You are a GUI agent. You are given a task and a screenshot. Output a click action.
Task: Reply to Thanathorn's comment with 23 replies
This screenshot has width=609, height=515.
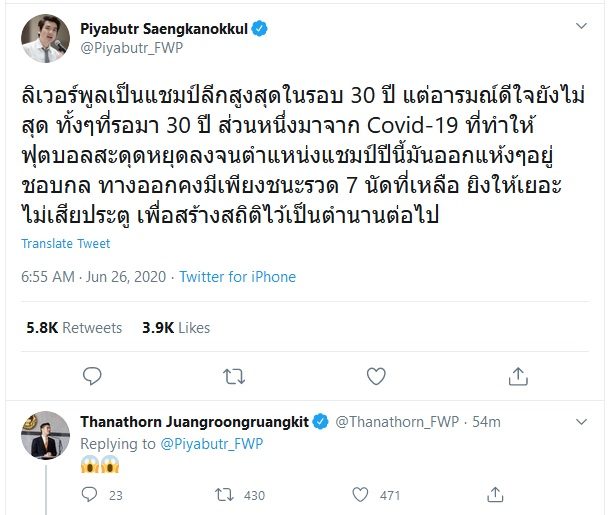pyautogui.click(x=90, y=495)
